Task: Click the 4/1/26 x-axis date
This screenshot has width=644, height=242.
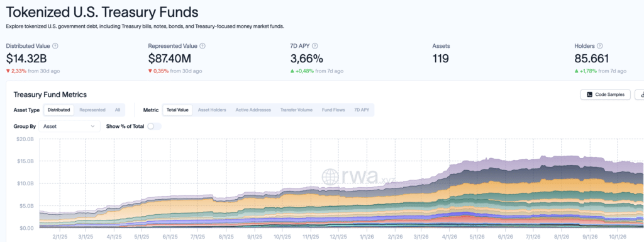Action: point(450,237)
